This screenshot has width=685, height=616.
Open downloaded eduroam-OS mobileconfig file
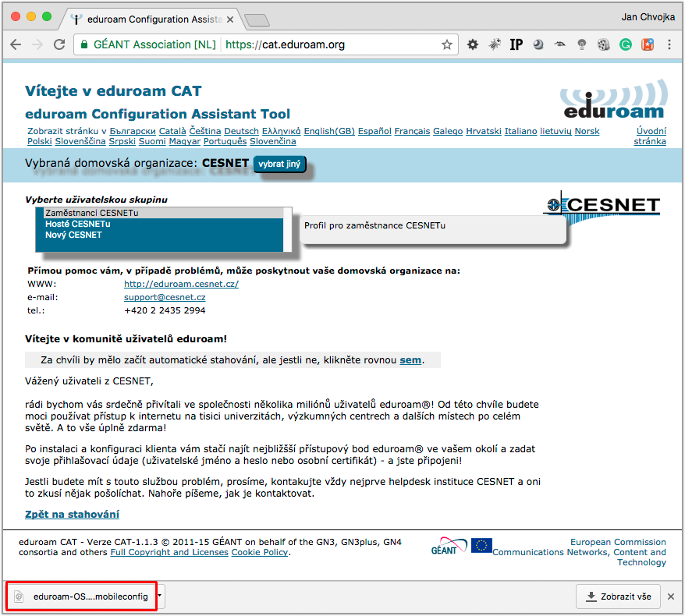[x=81, y=597]
